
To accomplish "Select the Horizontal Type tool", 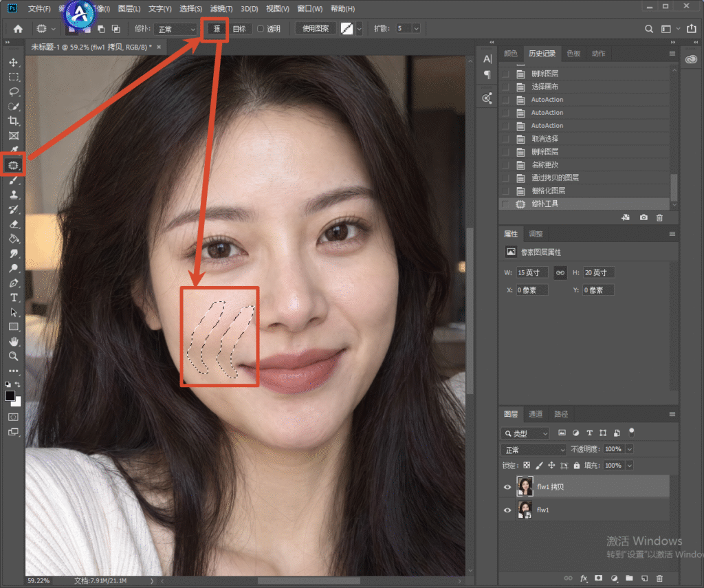I will (14, 297).
